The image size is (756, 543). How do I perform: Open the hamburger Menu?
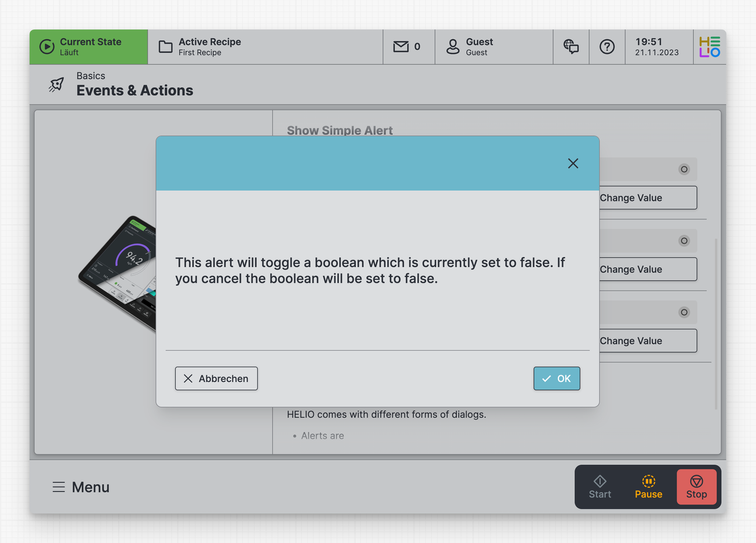pyautogui.click(x=59, y=487)
